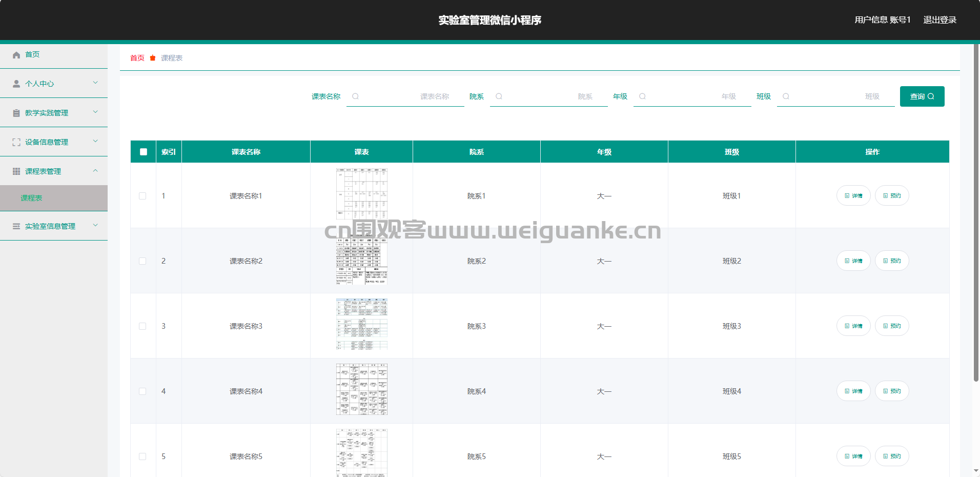Click the person icon beside 个人中心
The height and width of the screenshot is (477, 980).
click(x=16, y=84)
